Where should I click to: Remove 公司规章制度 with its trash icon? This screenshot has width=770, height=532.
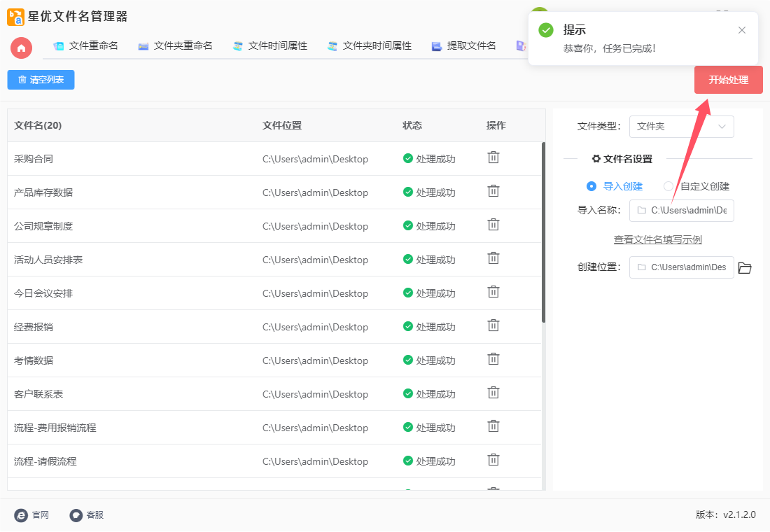(x=493, y=225)
